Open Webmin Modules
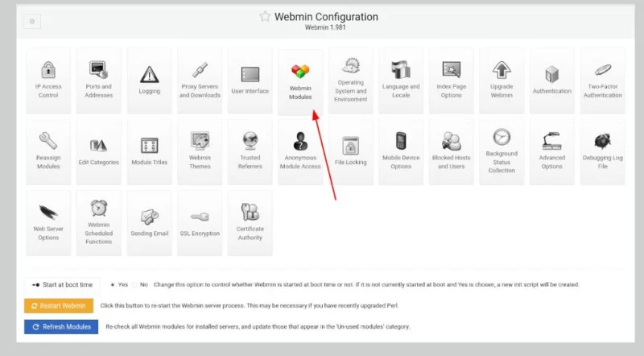The height and width of the screenshot is (356, 644). point(300,82)
